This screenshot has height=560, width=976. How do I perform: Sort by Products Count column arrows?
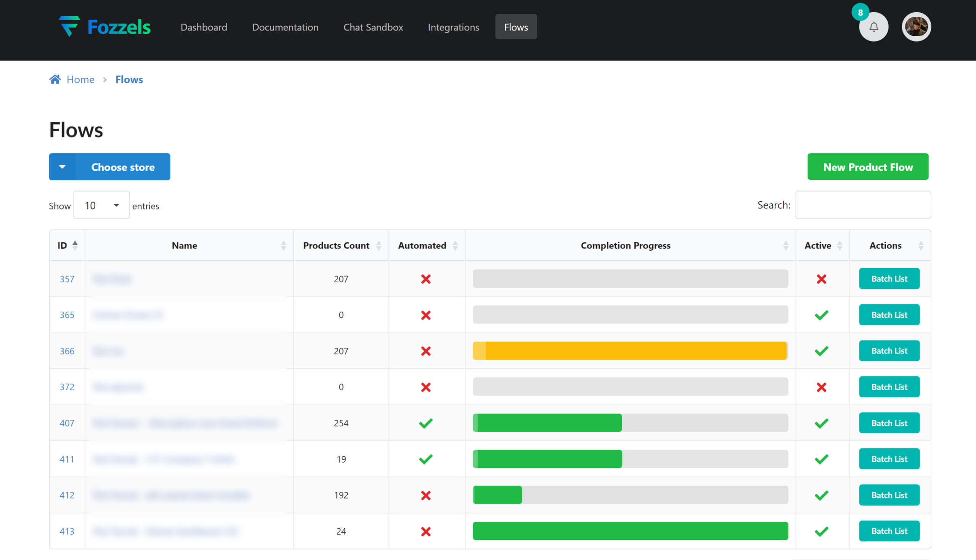379,245
